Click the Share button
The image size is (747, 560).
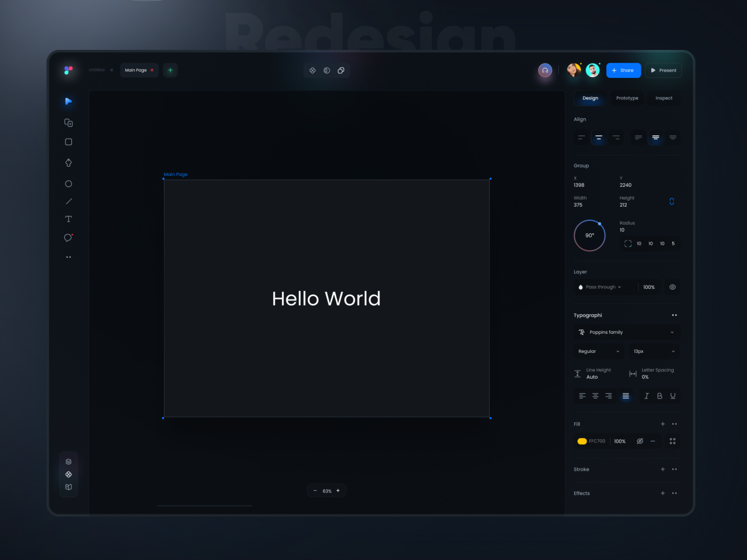click(624, 70)
